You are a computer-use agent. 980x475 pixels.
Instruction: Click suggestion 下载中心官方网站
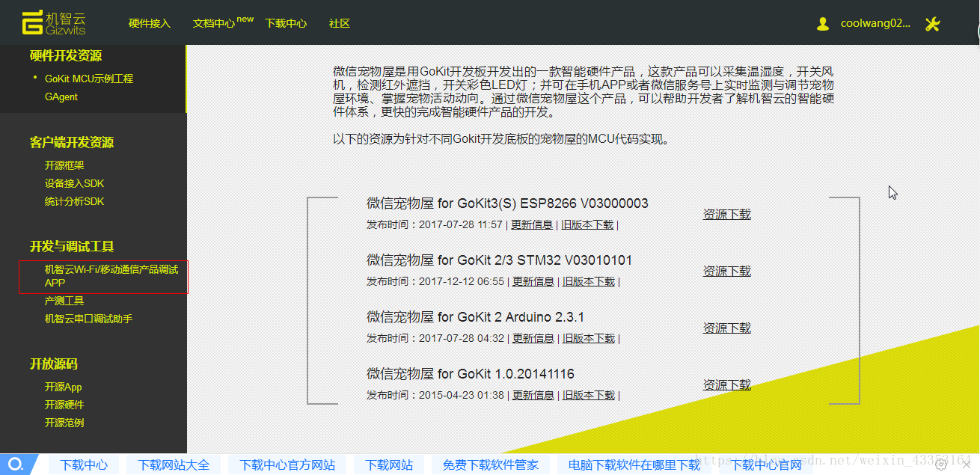tap(287, 465)
